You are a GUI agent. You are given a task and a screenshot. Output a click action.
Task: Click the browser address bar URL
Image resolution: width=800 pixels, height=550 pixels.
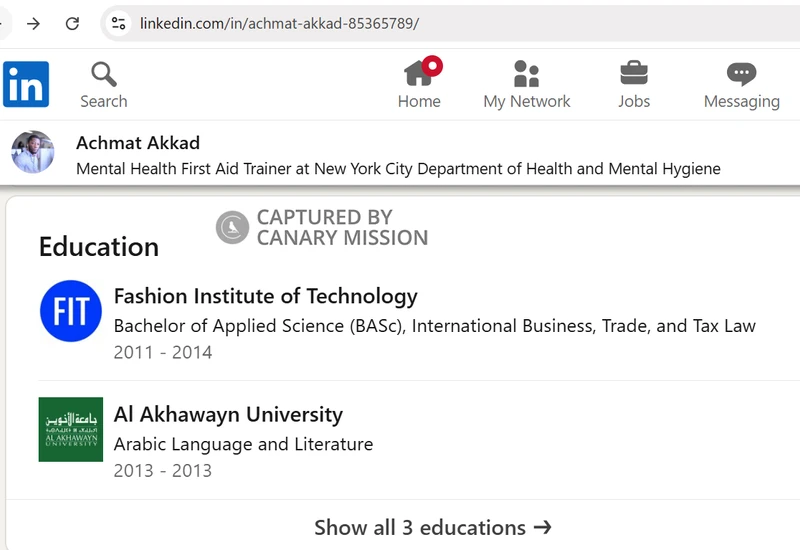(280, 23)
